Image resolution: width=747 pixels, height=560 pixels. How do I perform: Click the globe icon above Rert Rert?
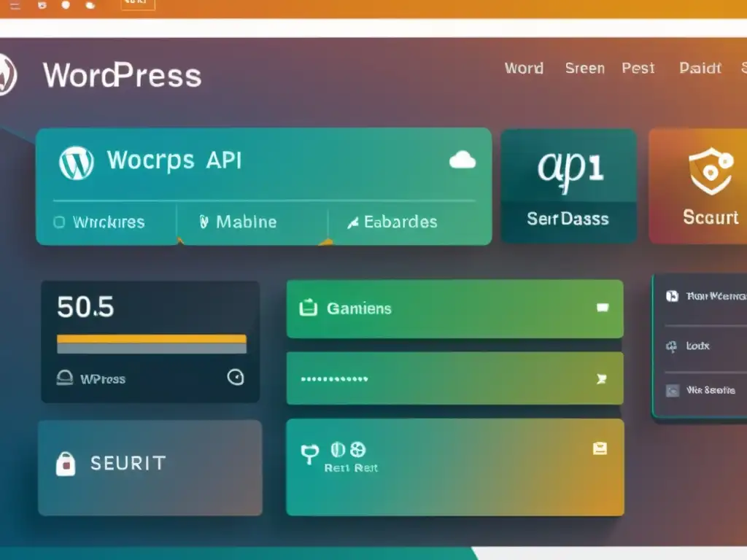[357, 449]
